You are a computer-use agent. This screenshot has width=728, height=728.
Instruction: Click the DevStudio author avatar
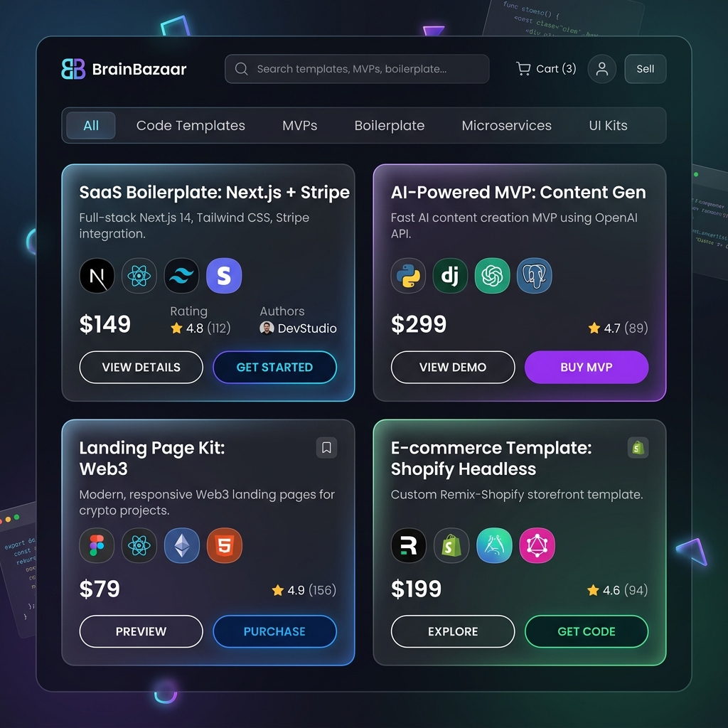click(267, 328)
